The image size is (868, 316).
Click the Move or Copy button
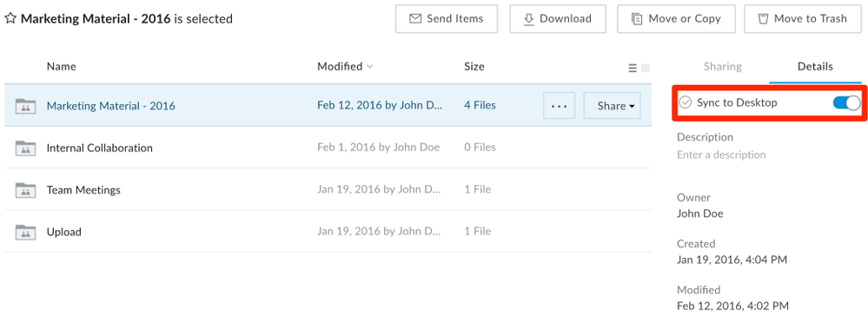[x=676, y=19]
